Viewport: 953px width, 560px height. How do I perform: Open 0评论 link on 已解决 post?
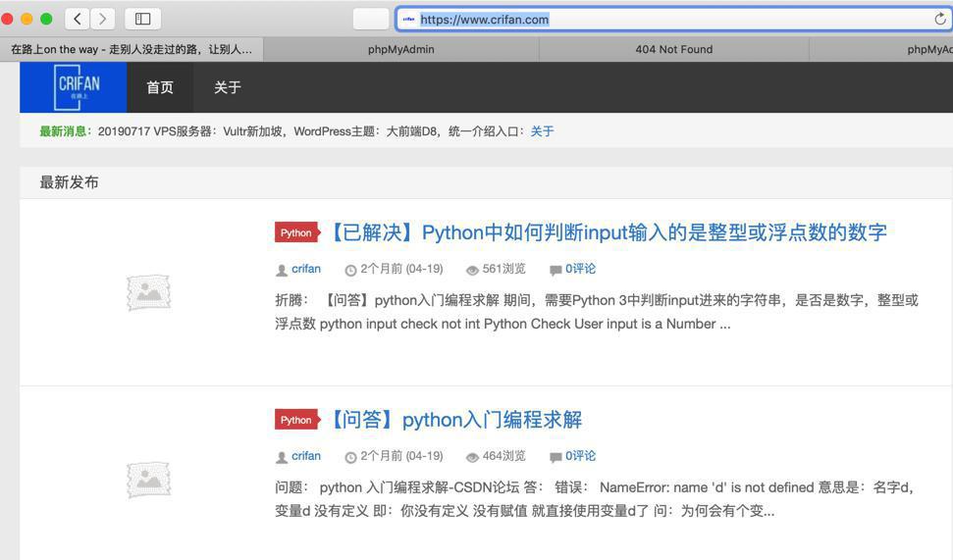click(580, 269)
